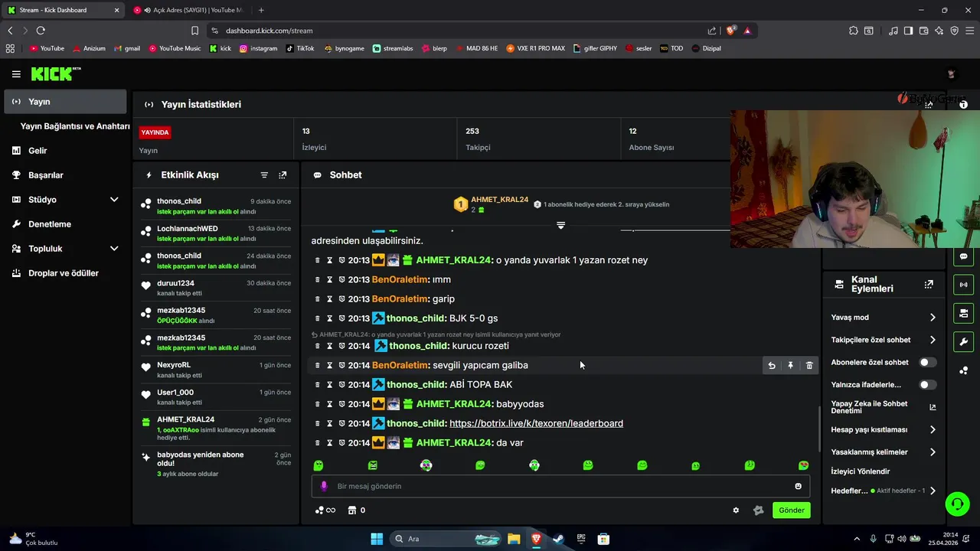Select Yayın in the sidebar
The image size is (980, 551).
coord(64,102)
